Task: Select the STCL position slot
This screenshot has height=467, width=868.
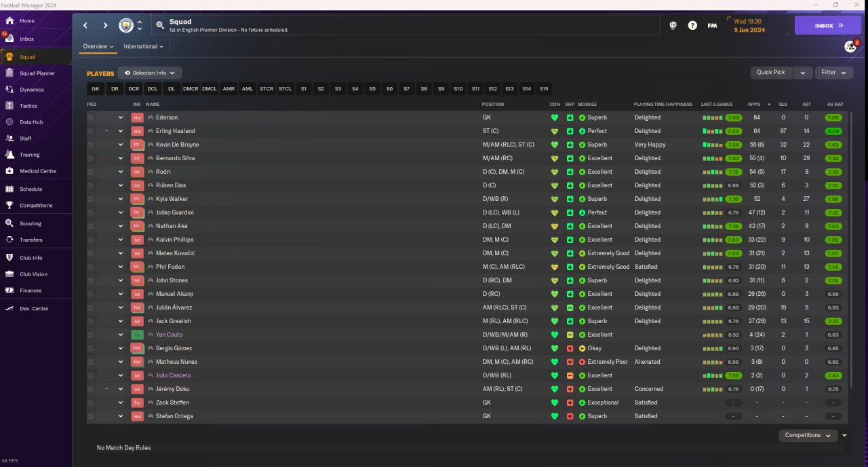Action: pos(285,89)
